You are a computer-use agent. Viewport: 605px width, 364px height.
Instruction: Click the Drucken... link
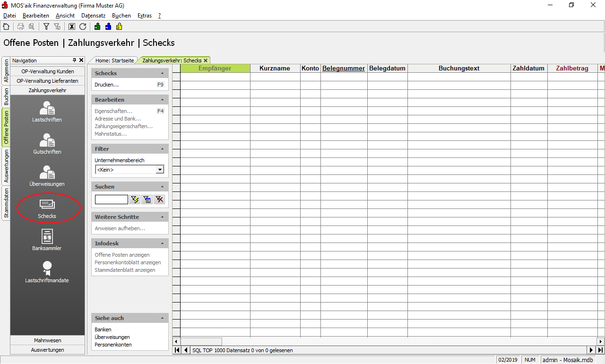106,85
